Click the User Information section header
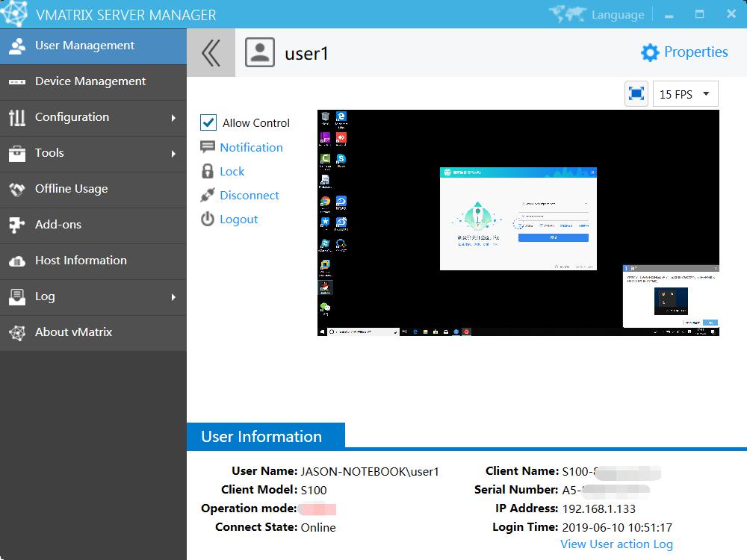 266,436
